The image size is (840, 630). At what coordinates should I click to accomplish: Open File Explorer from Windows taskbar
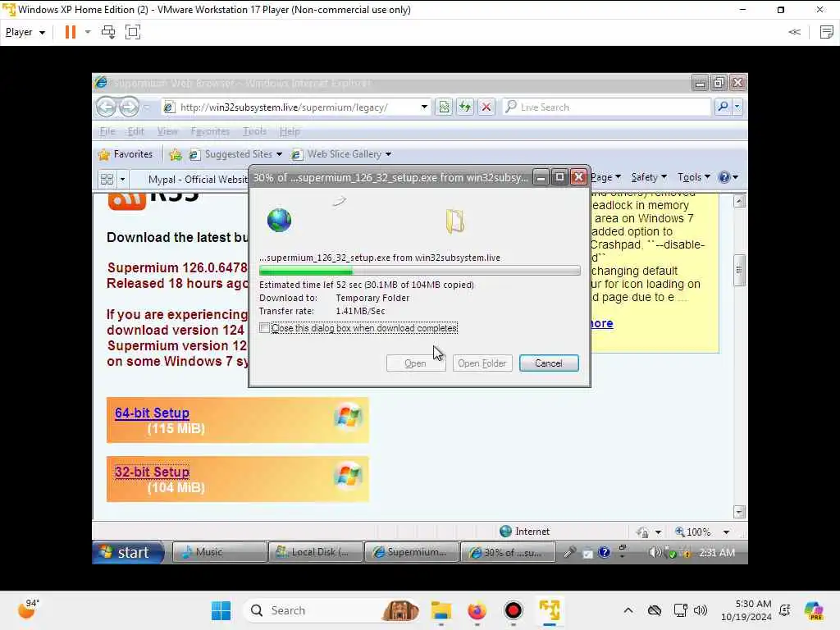pyautogui.click(x=441, y=610)
